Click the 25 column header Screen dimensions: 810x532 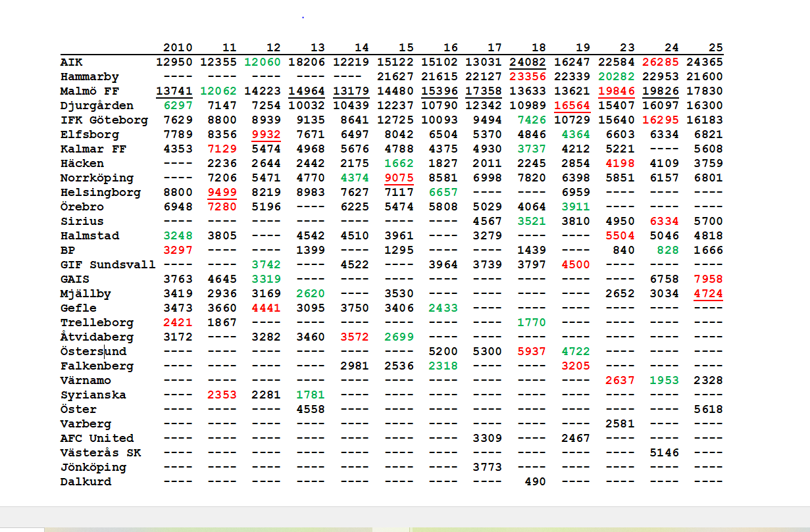(715, 47)
